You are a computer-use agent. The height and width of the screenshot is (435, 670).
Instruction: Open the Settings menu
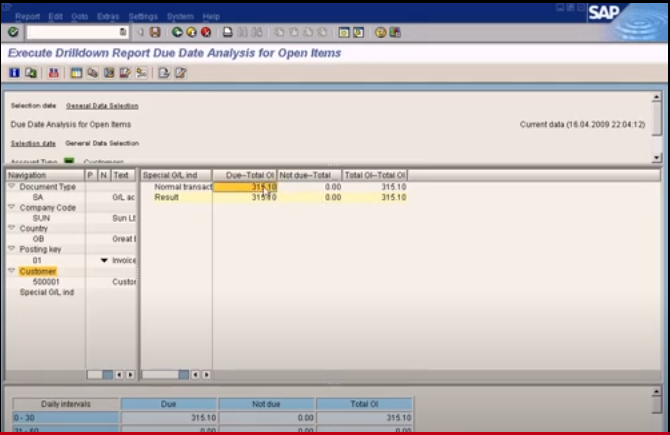click(x=143, y=17)
